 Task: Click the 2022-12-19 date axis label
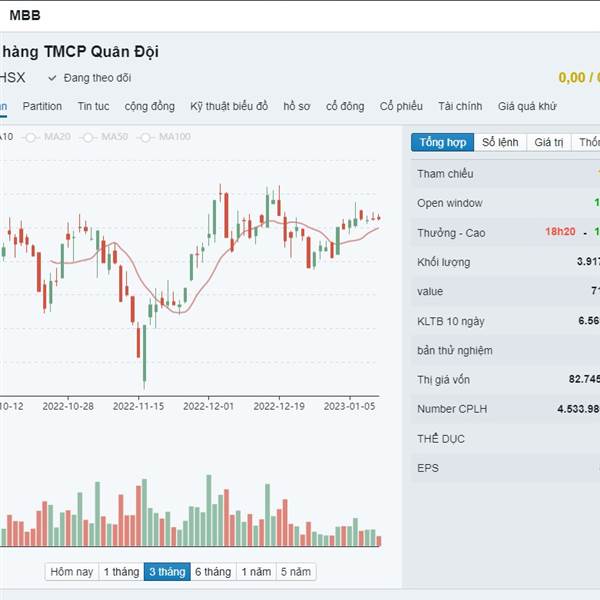279,406
